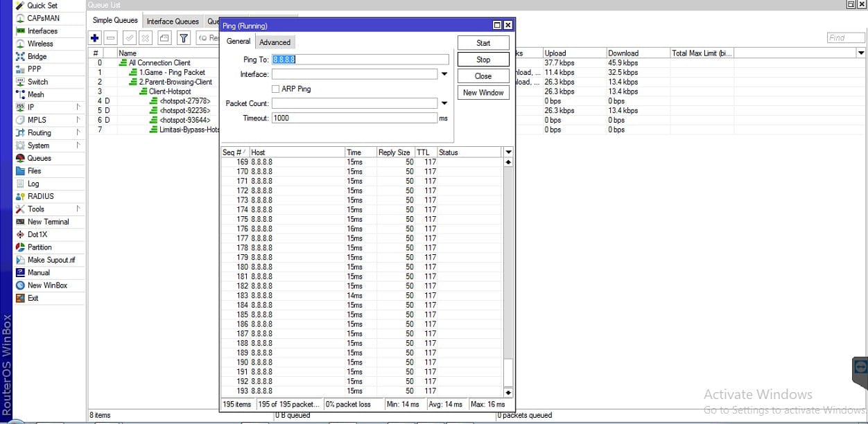Click the Exit sidebar icon
This screenshot has width=868, height=424.
point(21,298)
